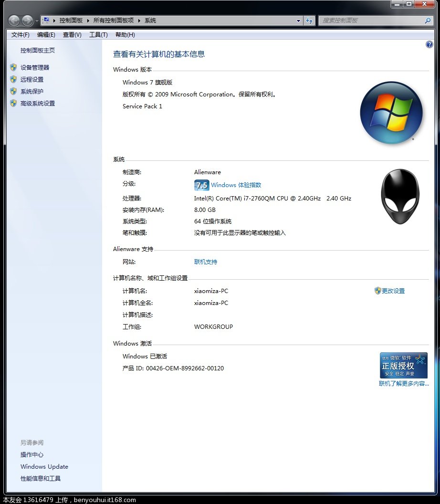Open the 联机支持 website link

(x=206, y=262)
